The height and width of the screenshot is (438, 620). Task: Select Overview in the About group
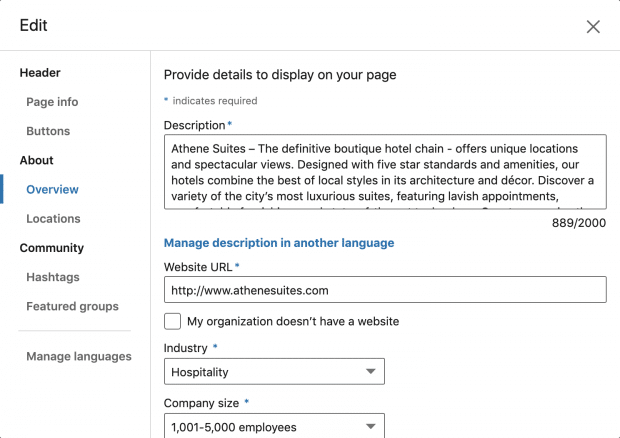coord(52,189)
